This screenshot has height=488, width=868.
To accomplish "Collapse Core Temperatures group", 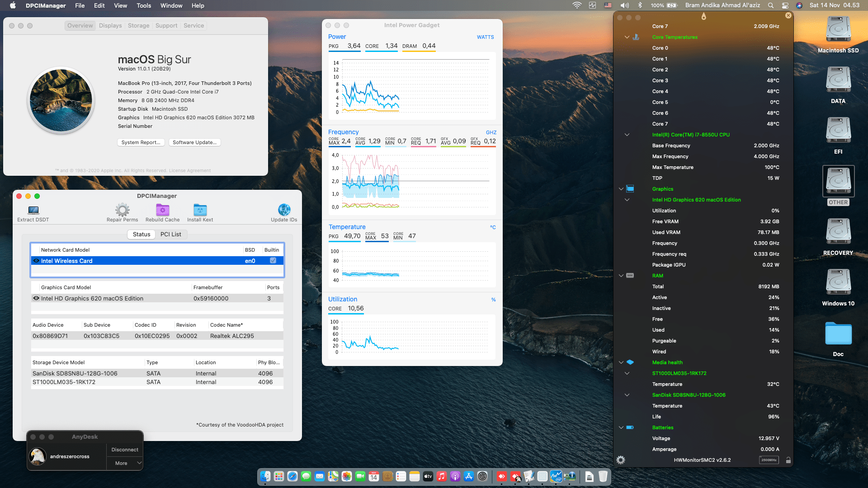I will pyautogui.click(x=627, y=37).
